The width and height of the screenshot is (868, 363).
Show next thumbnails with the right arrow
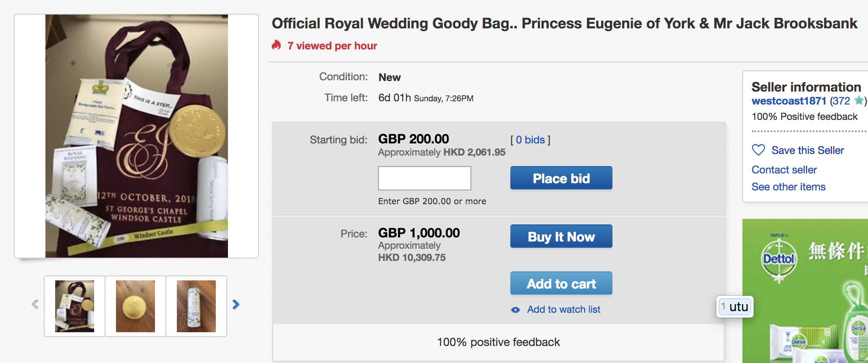[236, 305]
